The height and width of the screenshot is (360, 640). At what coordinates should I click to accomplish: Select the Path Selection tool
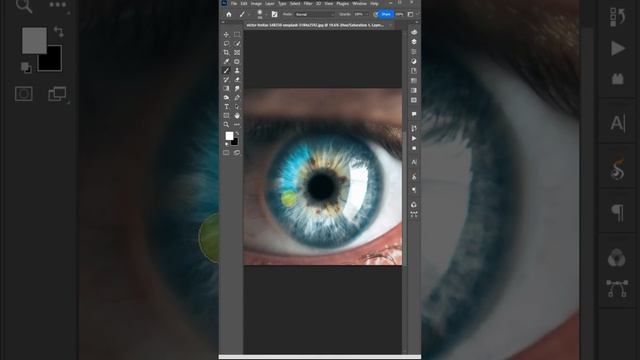(237, 107)
